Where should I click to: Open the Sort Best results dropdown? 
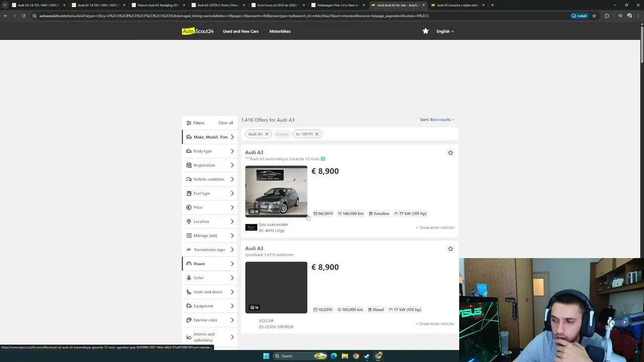[x=442, y=120]
